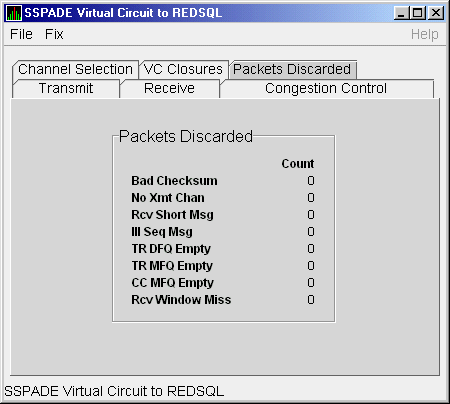The width and height of the screenshot is (450, 404).
Task: Open the Congestion Control tab
Action: 326,89
